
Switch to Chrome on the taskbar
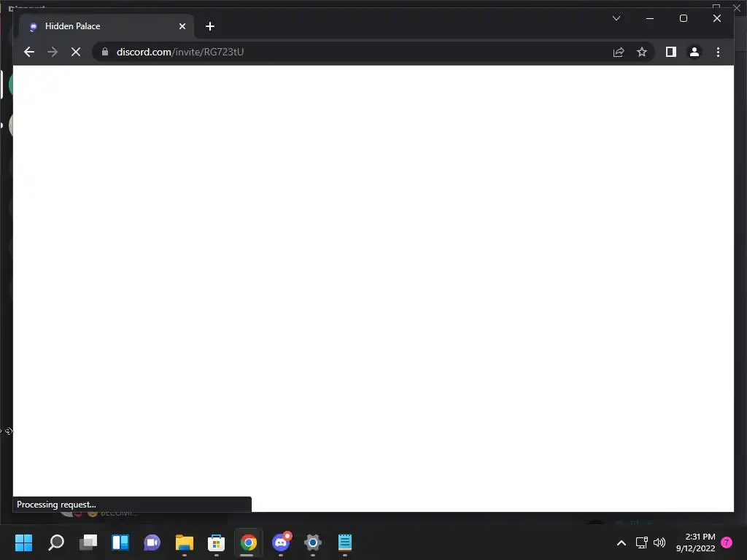(248, 542)
